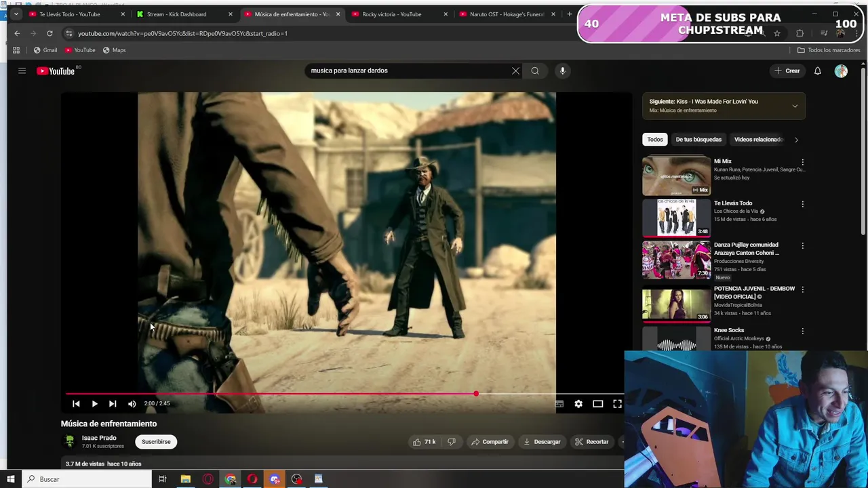Close the Música de enfrentamiento browser tab
The width and height of the screenshot is (868, 488).
coord(338,14)
